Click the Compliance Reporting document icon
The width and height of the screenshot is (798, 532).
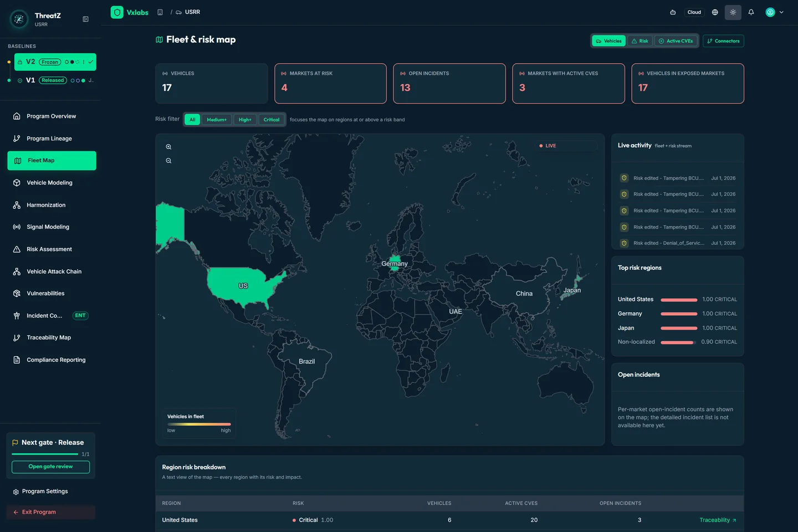point(17,360)
